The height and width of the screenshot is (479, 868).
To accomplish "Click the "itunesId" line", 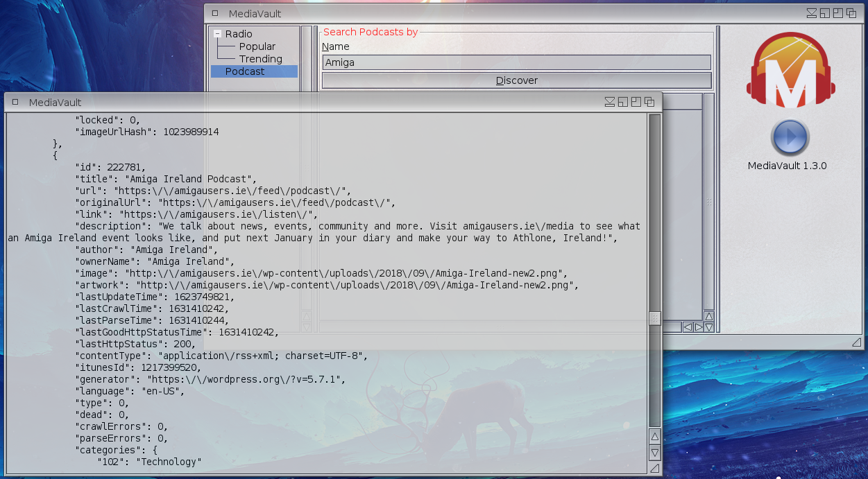I will 137,367.
